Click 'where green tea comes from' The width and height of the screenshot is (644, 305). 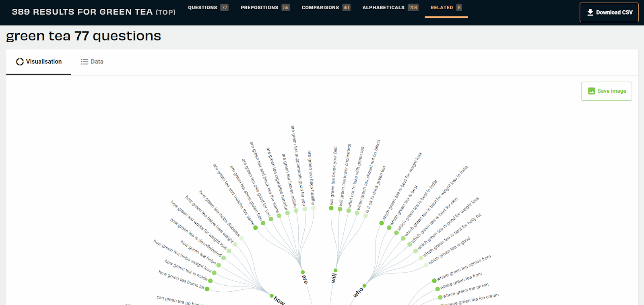point(464,268)
